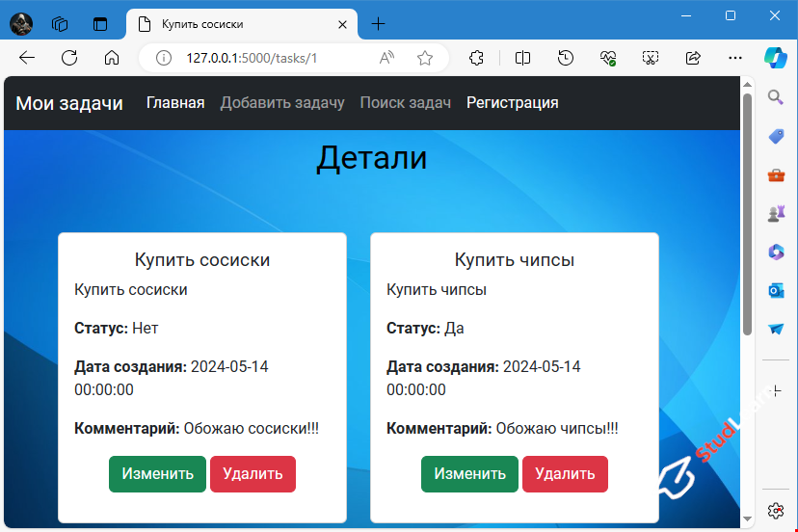Click Статус: Нет text

116,328
